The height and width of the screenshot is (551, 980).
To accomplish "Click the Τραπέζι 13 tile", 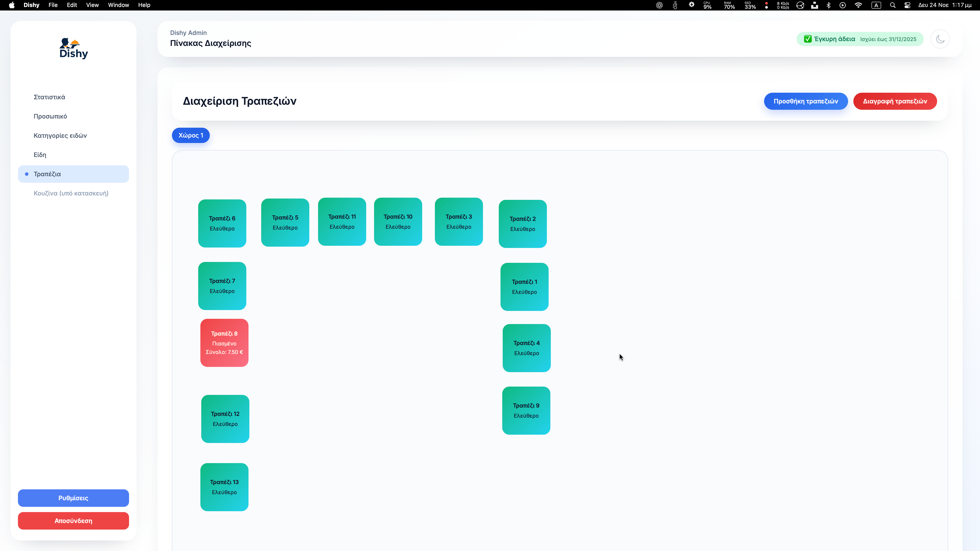I will click(224, 487).
